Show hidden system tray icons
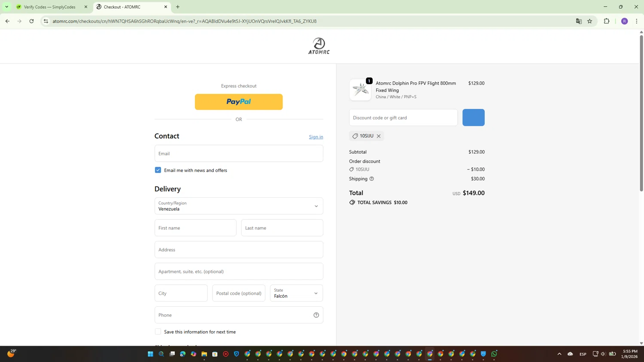The height and width of the screenshot is (362, 644). click(x=559, y=354)
